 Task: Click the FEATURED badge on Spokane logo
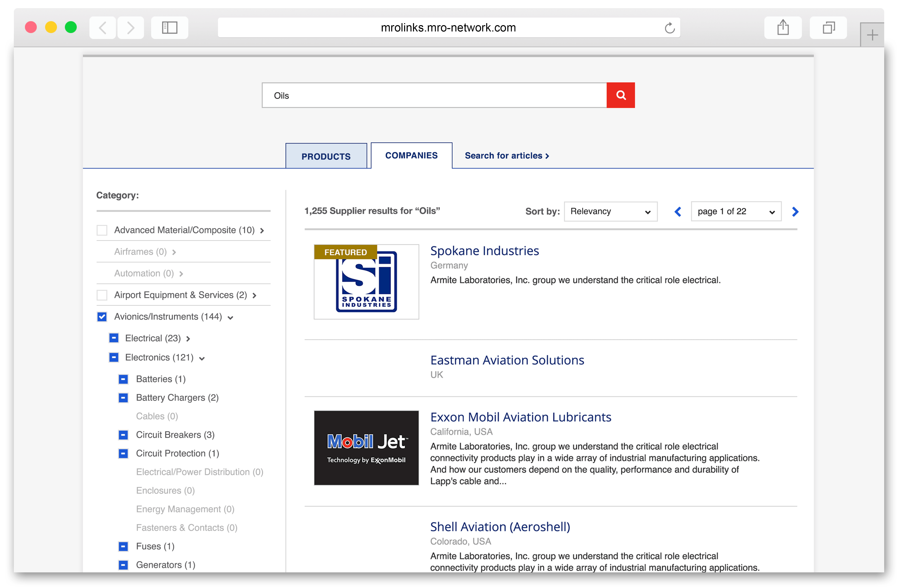(x=345, y=252)
